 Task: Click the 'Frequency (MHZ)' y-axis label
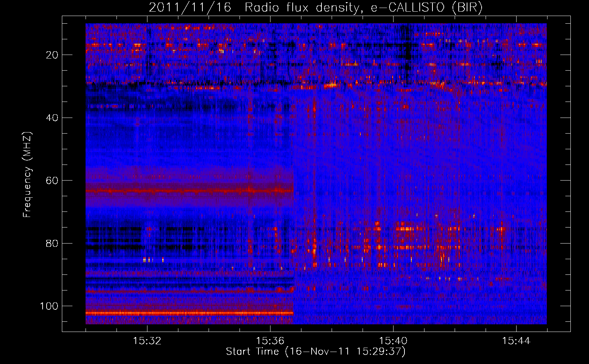(27, 175)
